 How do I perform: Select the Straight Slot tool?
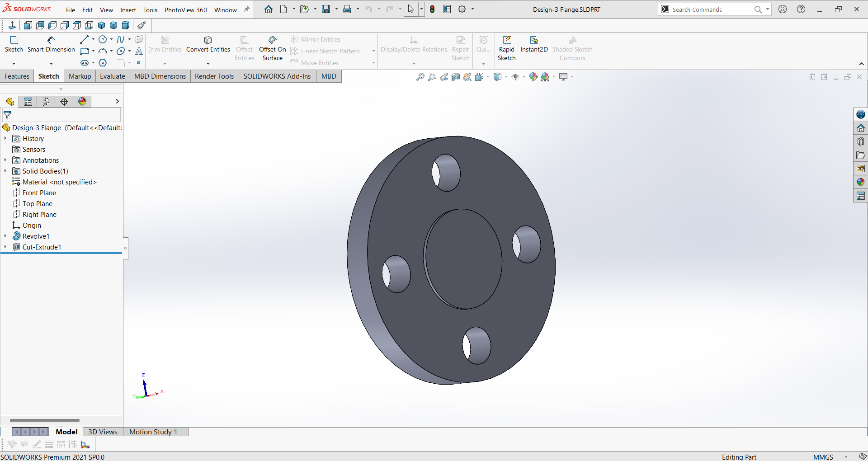click(x=85, y=63)
